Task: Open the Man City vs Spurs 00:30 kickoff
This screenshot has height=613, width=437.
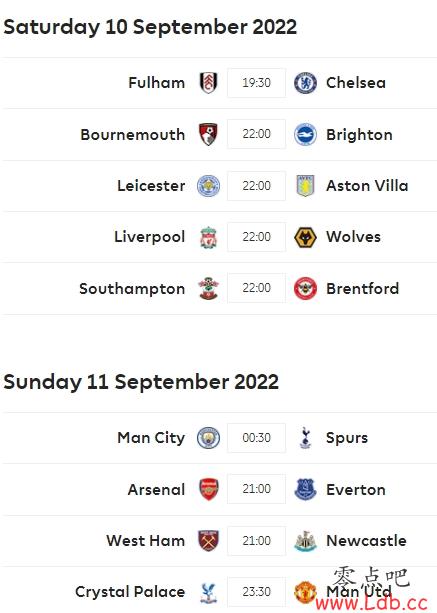Action: (x=256, y=438)
